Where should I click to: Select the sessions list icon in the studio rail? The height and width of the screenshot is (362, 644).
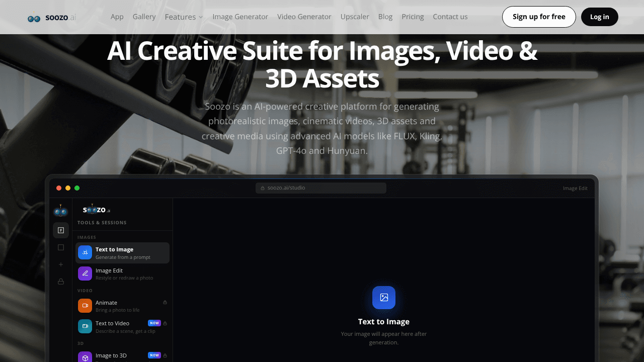[x=61, y=230]
